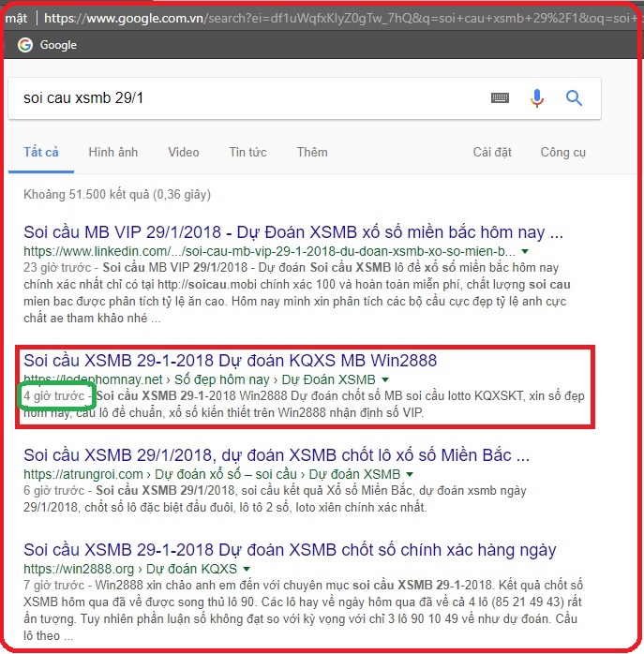644x654 pixels.
Task: Switch to the Hình ảnh tab
Action: coord(113,152)
